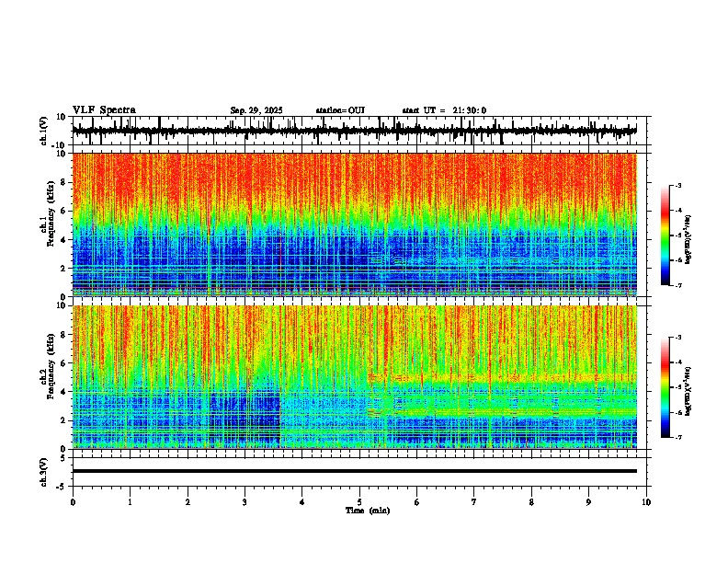
Task: Click time axis tick label "4"
Action: (x=302, y=502)
